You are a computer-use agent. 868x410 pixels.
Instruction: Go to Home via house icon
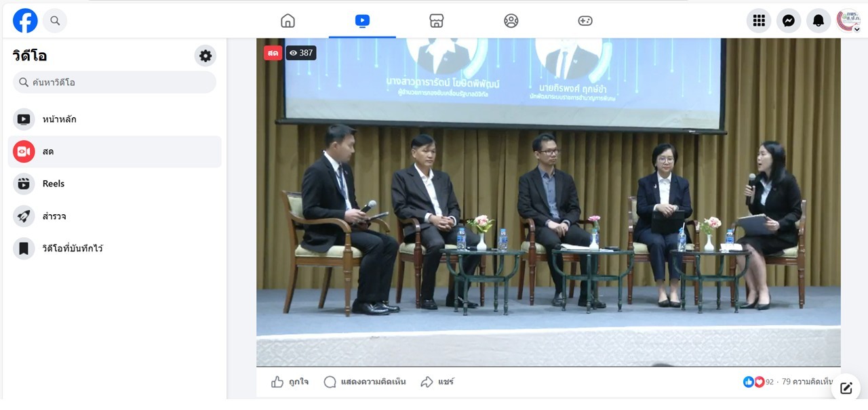click(288, 21)
